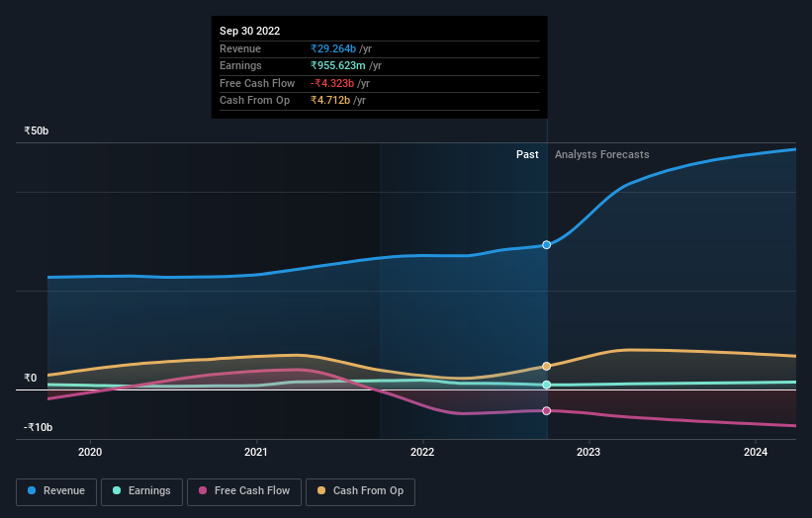Click the Cash From Op label in tooltip
812x518 pixels.
coord(254,101)
